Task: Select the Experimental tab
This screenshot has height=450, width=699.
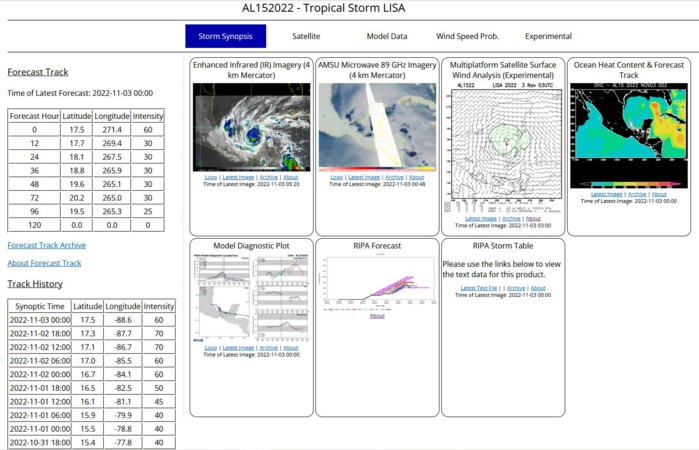Action: click(x=548, y=36)
